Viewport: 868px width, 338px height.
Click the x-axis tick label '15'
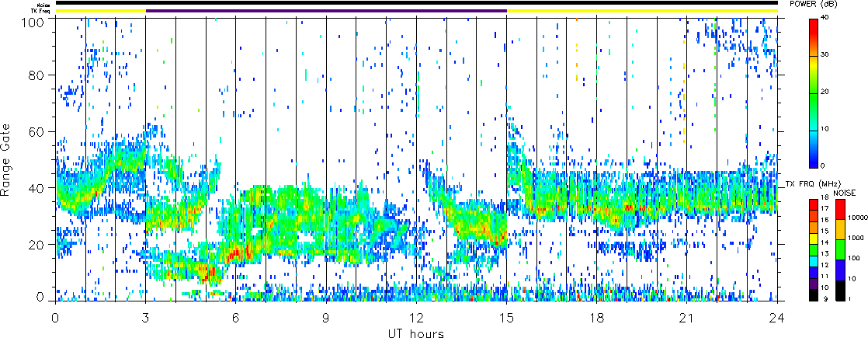(506, 318)
